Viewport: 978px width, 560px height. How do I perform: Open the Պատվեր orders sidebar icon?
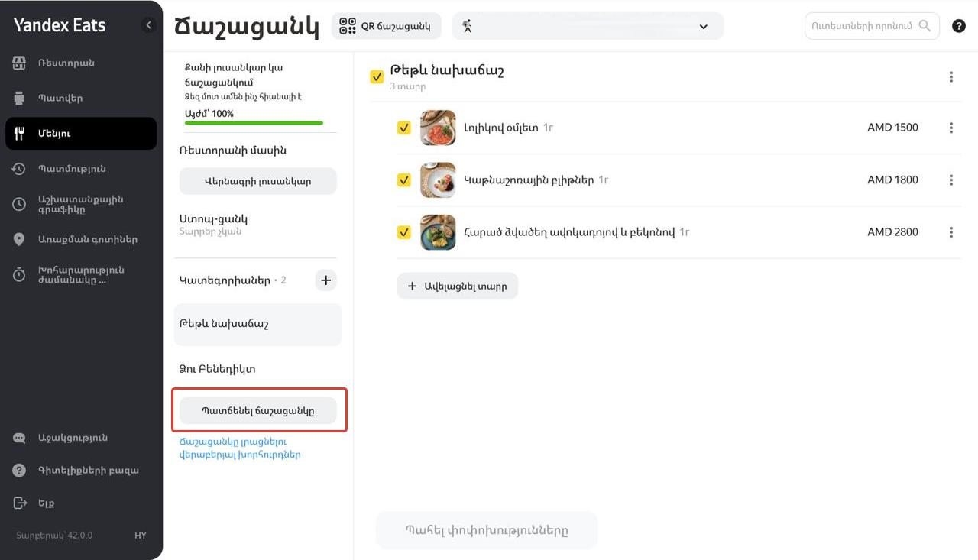(x=20, y=99)
